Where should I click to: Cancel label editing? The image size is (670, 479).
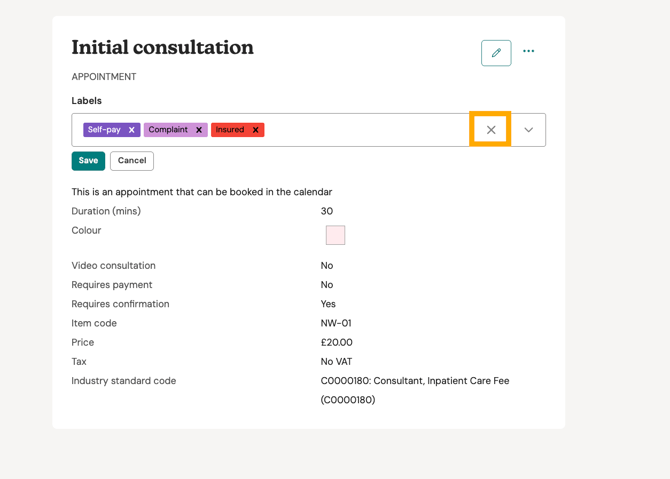[x=132, y=161]
